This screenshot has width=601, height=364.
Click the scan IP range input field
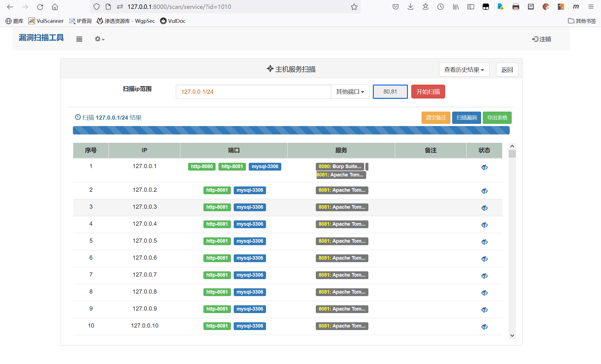coord(253,92)
